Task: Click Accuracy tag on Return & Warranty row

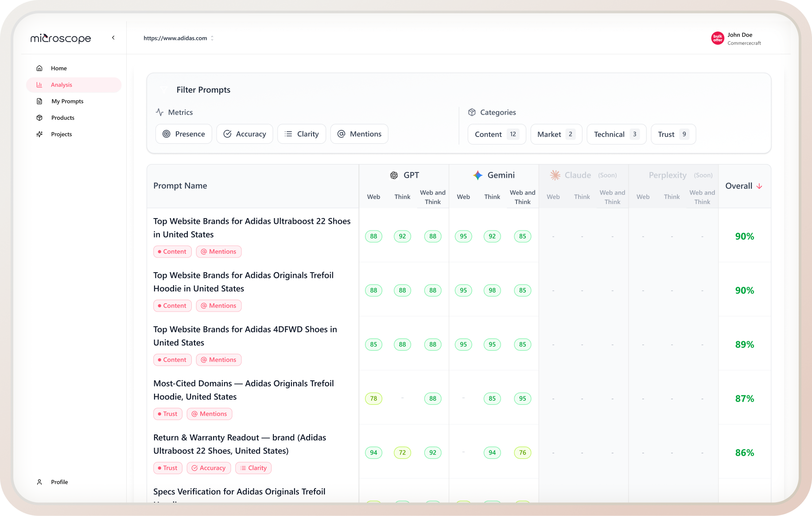Action: pos(209,468)
